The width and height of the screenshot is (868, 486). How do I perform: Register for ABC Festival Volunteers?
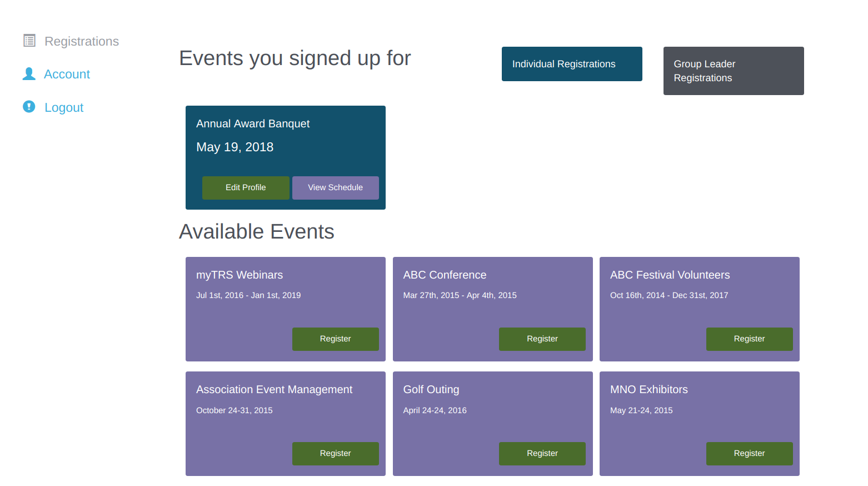[x=749, y=339]
